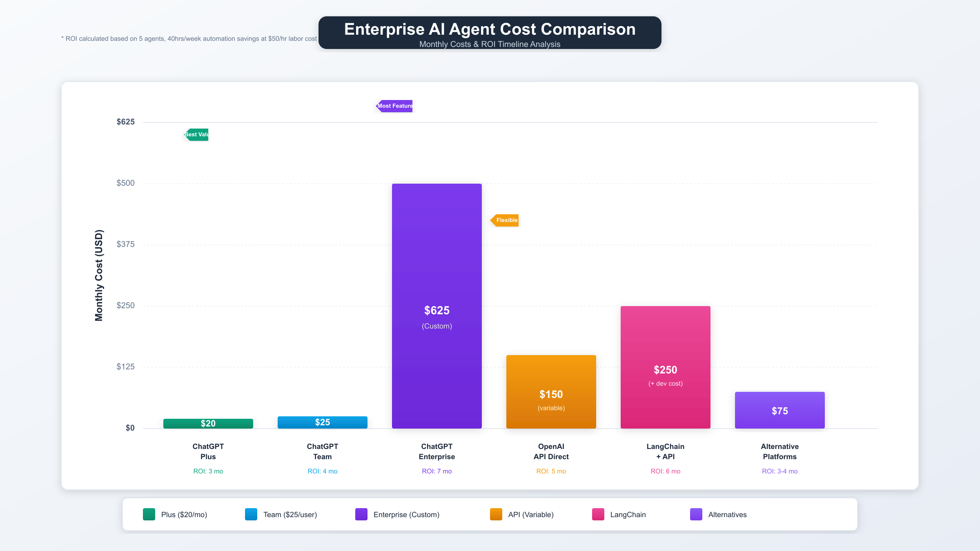Click the blue Team legend swatch

click(x=251, y=514)
